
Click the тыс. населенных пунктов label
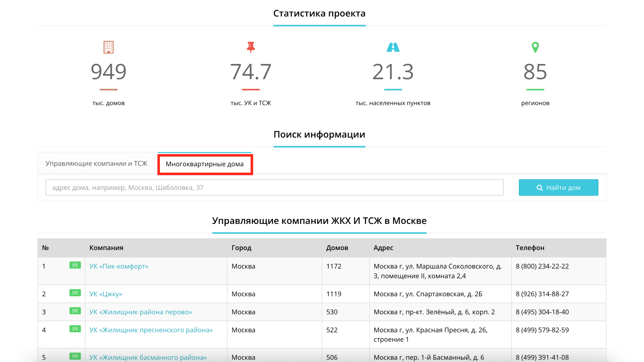pyautogui.click(x=393, y=103)
